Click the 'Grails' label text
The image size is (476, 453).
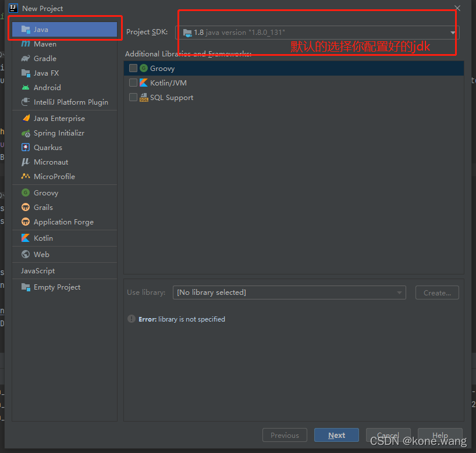coord(44,208)
